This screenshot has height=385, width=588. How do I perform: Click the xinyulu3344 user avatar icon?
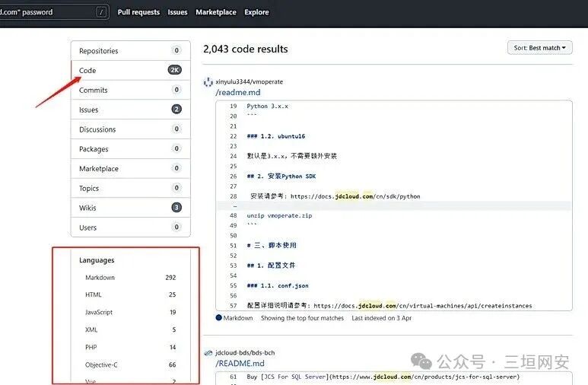208,82
